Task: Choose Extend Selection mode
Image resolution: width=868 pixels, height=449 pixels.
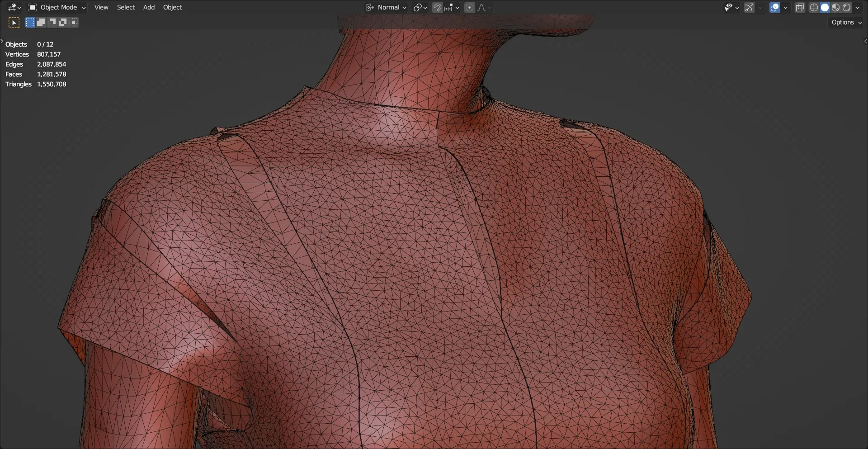Action: tap(41, 23)
